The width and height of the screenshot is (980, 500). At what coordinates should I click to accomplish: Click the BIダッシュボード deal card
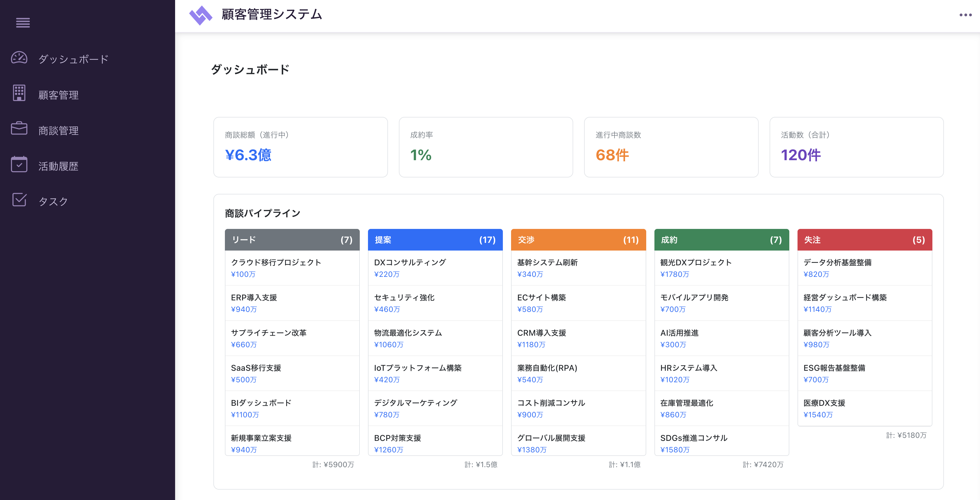[x=292, y=408]
